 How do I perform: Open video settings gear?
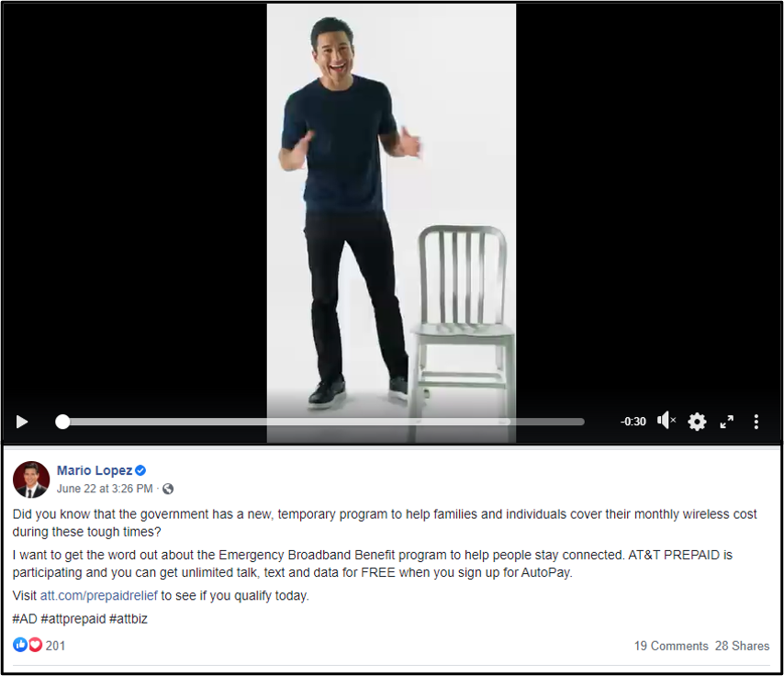coord(697,422)
